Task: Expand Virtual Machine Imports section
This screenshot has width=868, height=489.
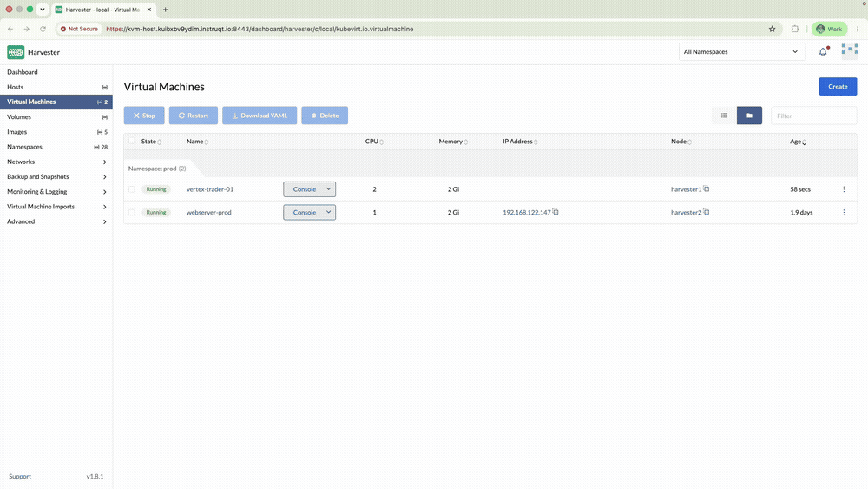Action: coord(56,207)
